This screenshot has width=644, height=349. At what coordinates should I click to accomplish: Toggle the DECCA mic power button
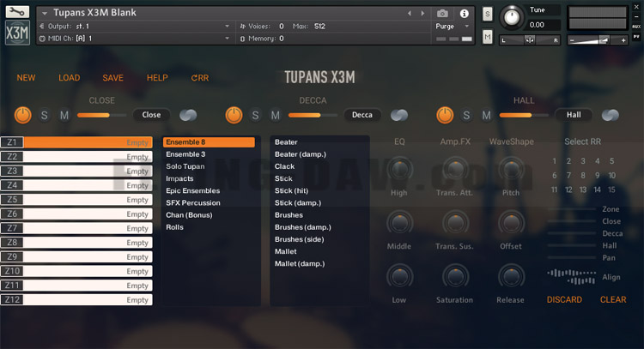pos(234,115)
